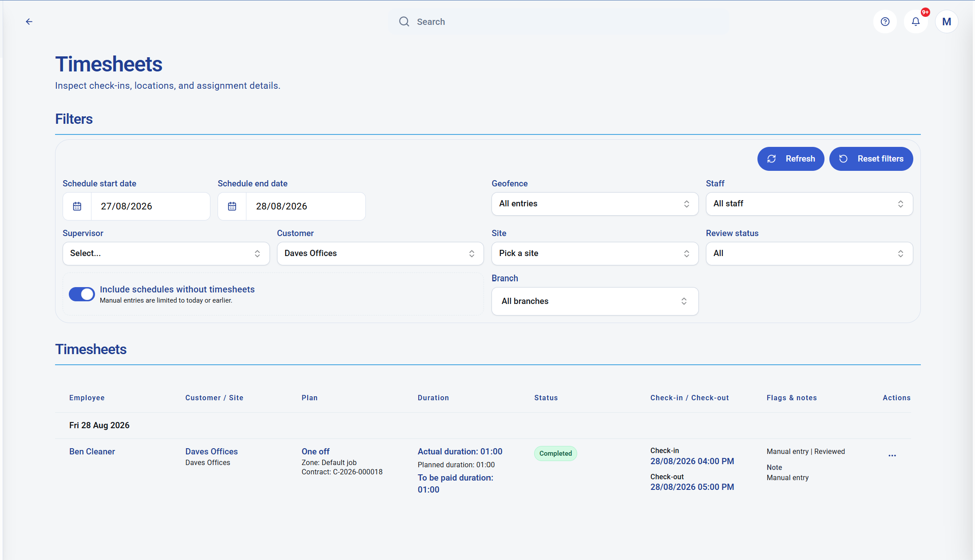Click the Check-in / Check-out column header
The image size is (975, 560).
(690, 398)
